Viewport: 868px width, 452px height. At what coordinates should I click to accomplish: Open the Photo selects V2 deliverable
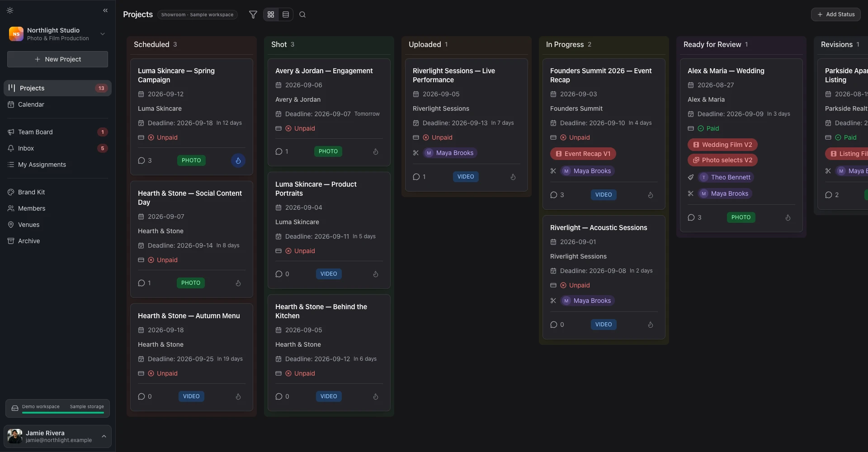pos(722,160)
